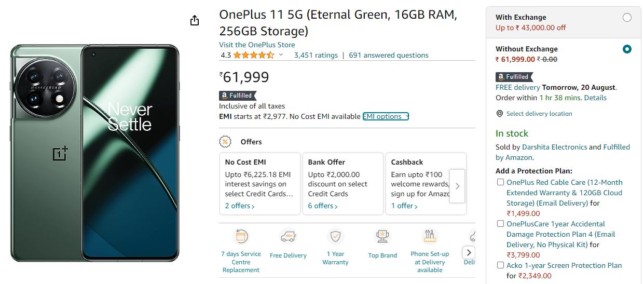Open the 2 offers link under No Cost EMI
Image resolution: width=644 pixels, height=284 pixels.
pyautogui.click(x=240, y=206)
